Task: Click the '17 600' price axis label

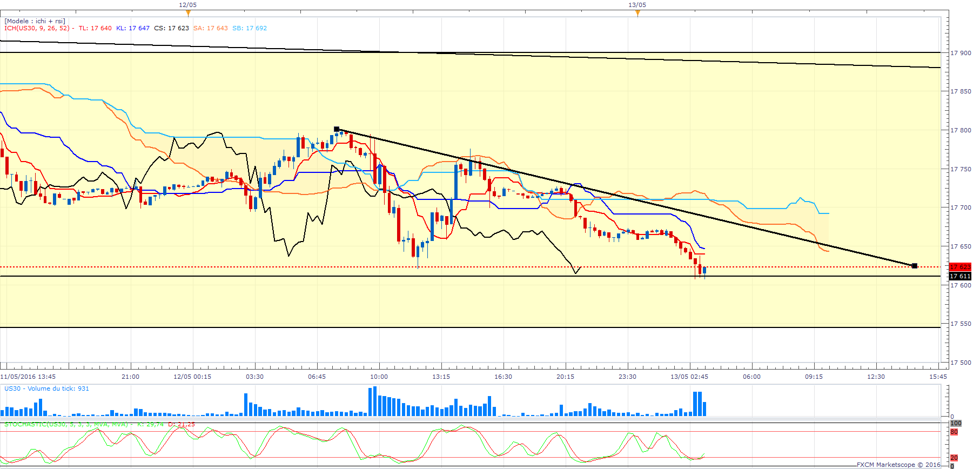Action: pyautogui.click(x=961, y=285)
